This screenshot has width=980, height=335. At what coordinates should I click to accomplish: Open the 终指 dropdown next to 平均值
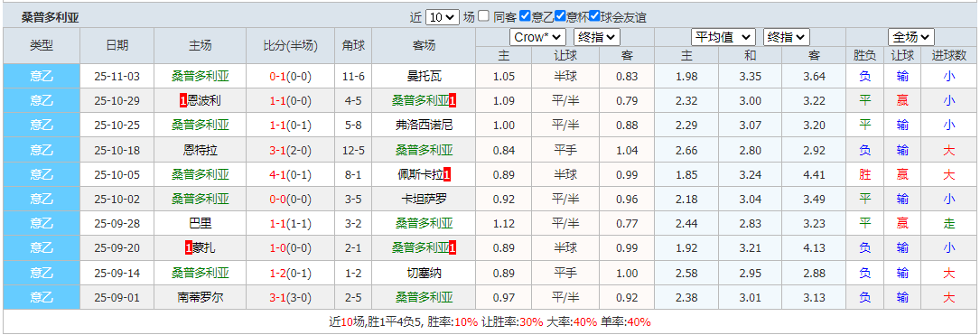point(786,38)
